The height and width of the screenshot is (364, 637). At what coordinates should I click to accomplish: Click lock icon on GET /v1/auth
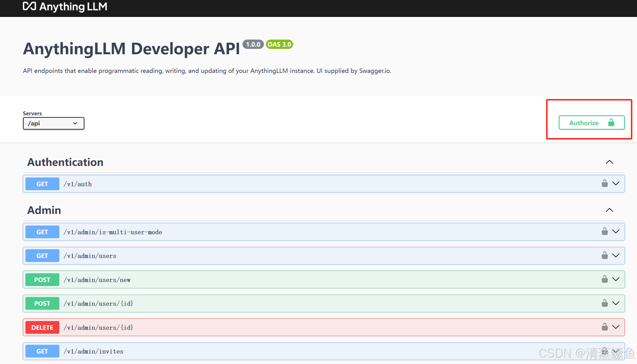click(604, 183)
